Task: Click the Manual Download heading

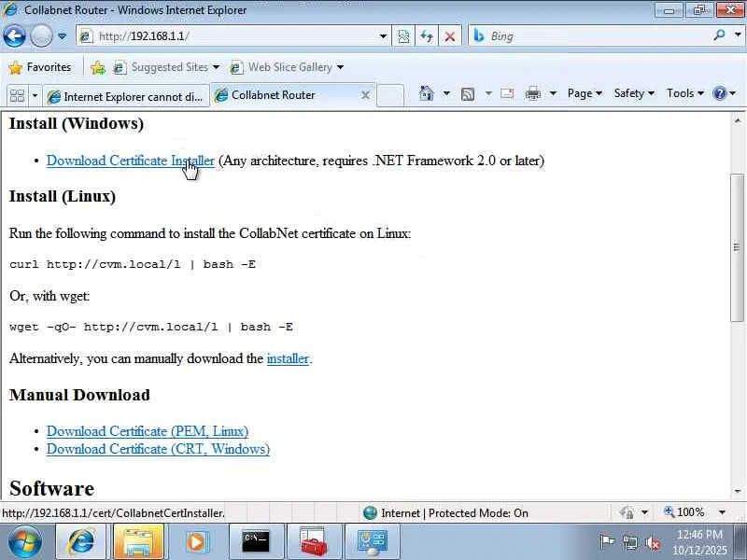Action: point(79,395)
